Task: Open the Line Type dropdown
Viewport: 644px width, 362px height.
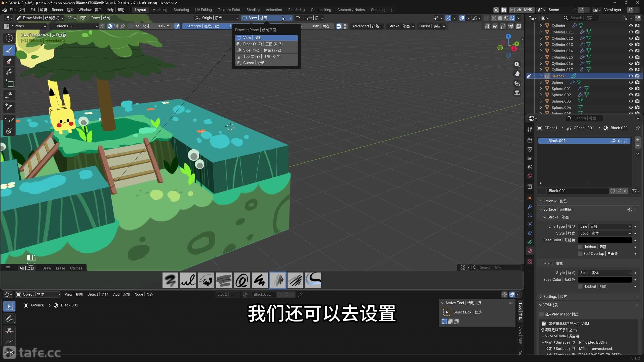Action: (605, 227)
